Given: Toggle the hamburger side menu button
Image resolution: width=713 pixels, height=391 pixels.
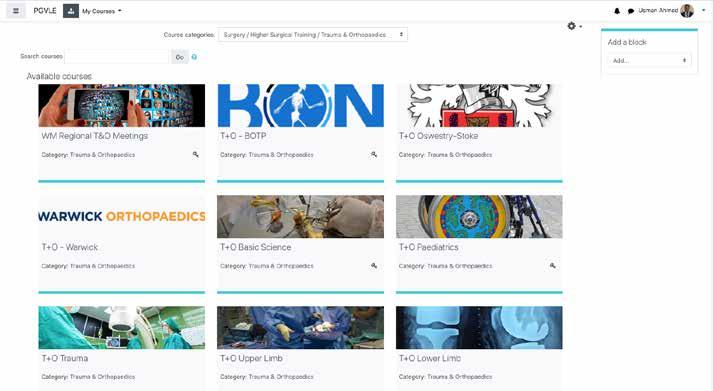Looking at the screenshot, I should [x=15, y=11].
